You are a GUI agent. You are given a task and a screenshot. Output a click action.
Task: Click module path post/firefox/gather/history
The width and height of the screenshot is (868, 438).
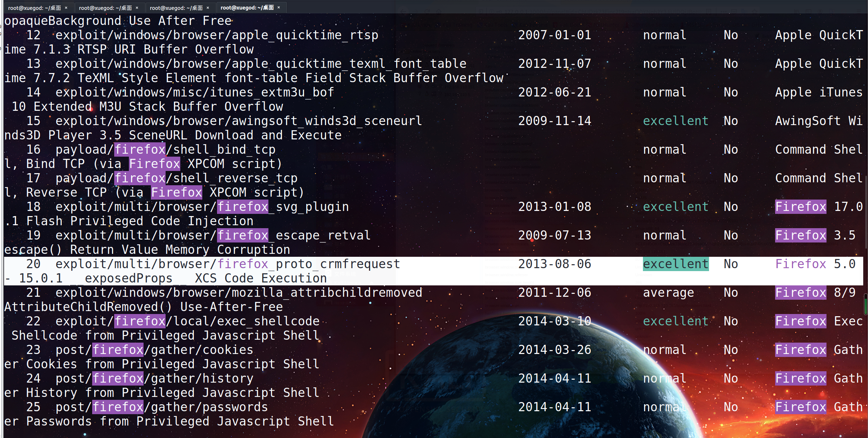(154, 379)
